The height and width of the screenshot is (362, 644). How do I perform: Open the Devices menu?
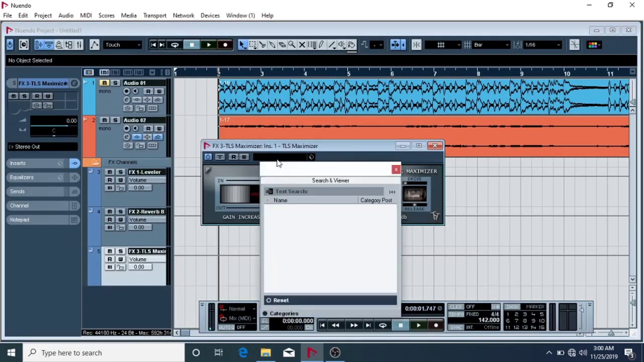coord(210,15)
